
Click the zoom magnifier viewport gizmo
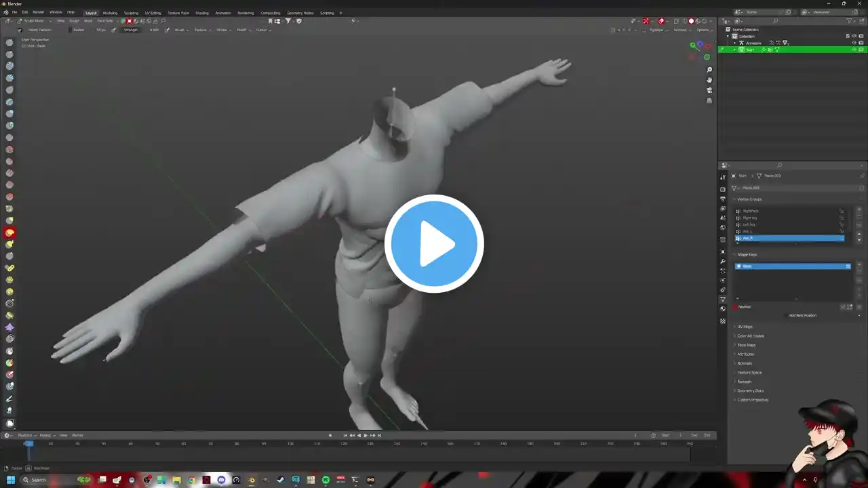tap(709, 70)
